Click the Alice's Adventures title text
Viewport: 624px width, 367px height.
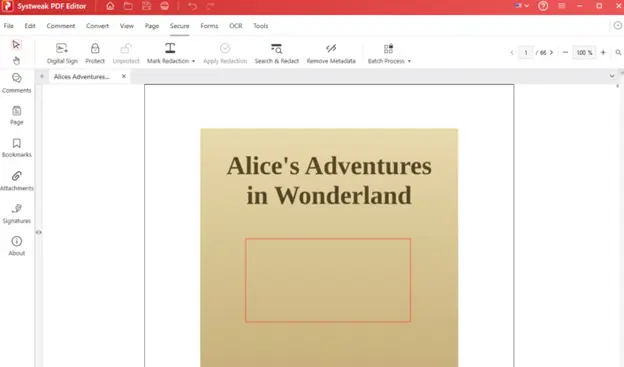329,181
